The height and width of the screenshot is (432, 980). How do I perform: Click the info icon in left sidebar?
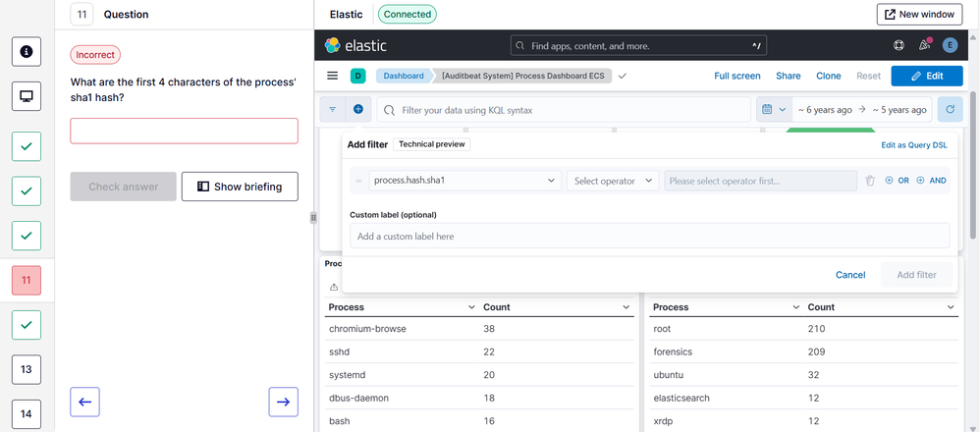coord(26,51)
